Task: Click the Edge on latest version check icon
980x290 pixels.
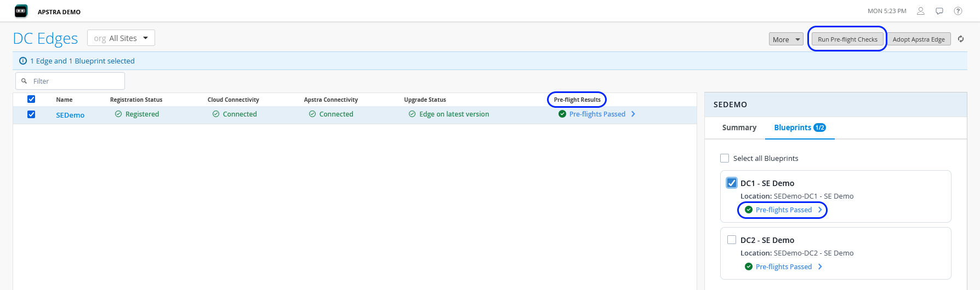Action: tap(412, 114)
